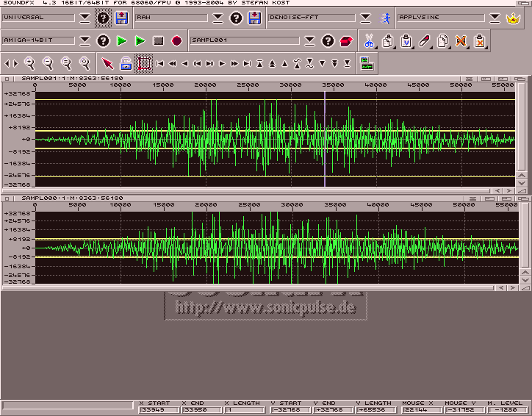The width and height of the screenshot is (532, 416).
Task: Stop playback with the grey square button
Action: (x=158, y=40)
